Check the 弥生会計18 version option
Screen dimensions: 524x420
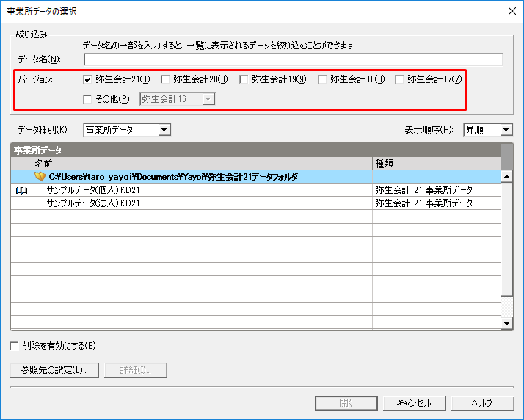pos(322,79)
